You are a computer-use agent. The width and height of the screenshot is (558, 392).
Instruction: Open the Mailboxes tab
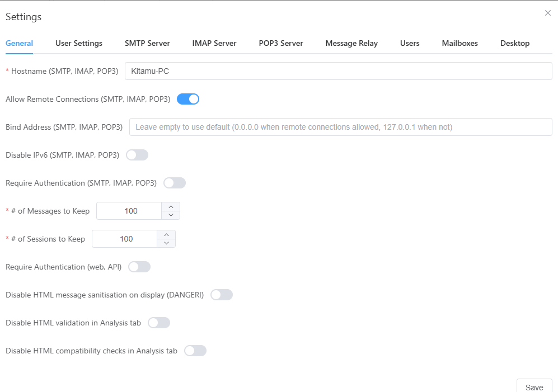(460, 44)
